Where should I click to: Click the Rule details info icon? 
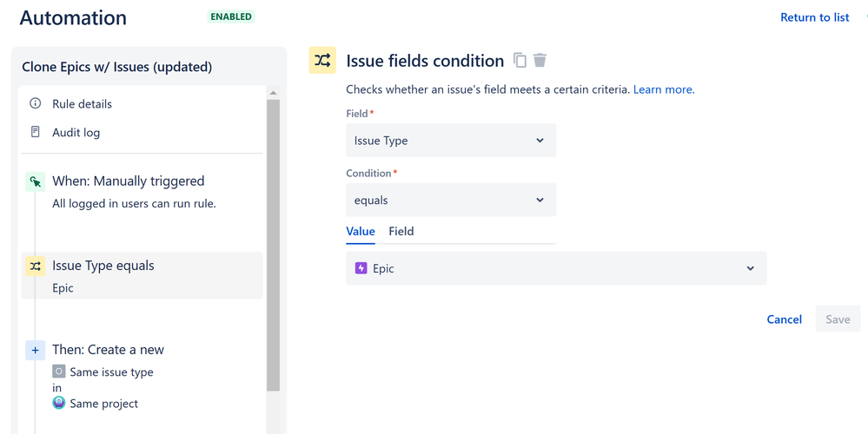35,103
